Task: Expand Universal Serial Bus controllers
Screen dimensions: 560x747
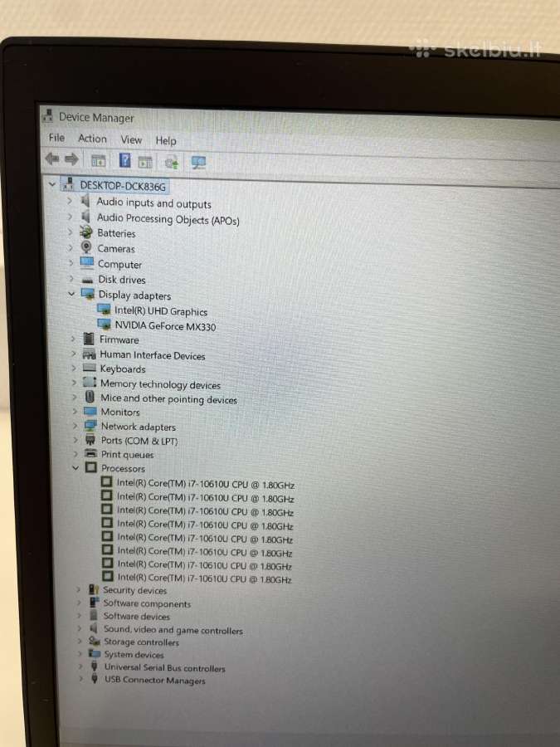Action: pos(80,666)
